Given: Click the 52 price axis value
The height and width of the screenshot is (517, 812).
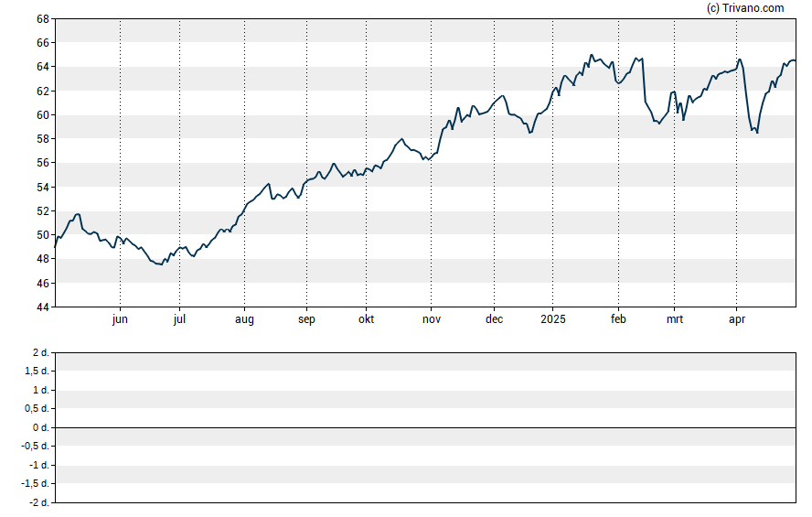Looking at the screenshot, I should click(x=42, y=210).
